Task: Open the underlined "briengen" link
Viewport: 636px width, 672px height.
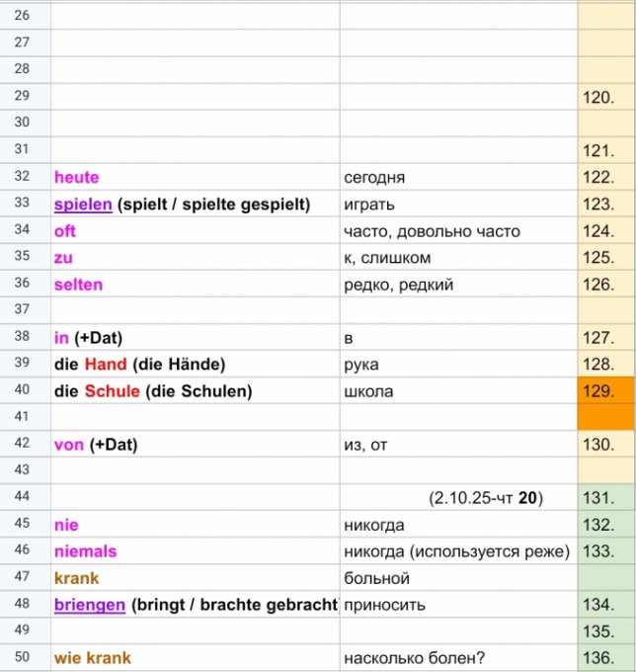Action: [89, 605]
